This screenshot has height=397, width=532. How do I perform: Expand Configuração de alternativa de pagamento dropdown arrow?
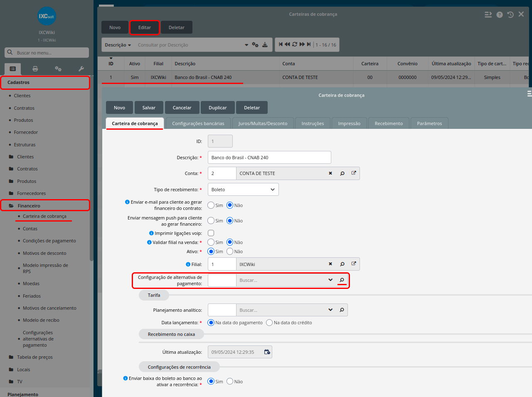click(330, 280)
